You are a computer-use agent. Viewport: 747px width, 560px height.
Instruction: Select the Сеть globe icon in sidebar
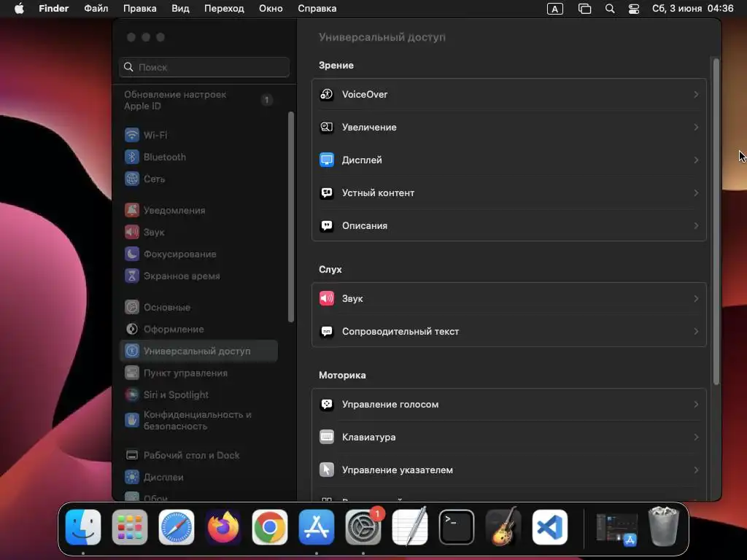pos(132,179)
